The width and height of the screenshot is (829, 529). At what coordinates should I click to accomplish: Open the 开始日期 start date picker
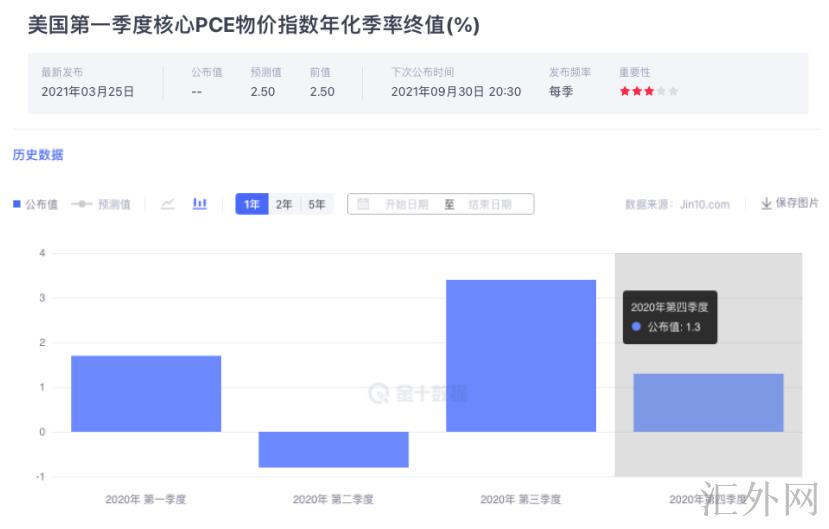406,204
